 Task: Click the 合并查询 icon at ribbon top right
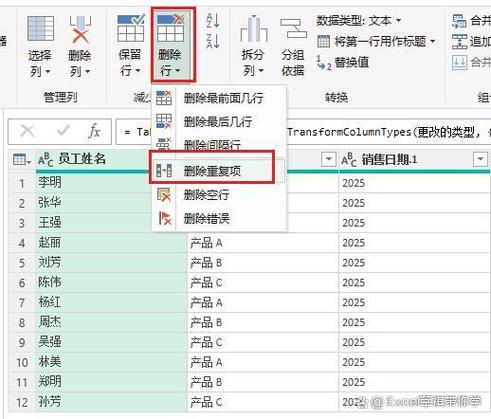(459, 21)
